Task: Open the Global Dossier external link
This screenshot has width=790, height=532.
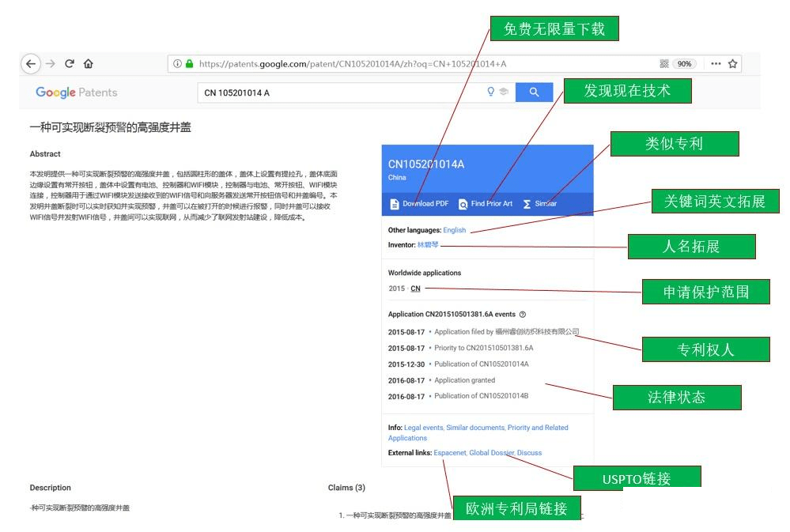Action: pos(492,453)
